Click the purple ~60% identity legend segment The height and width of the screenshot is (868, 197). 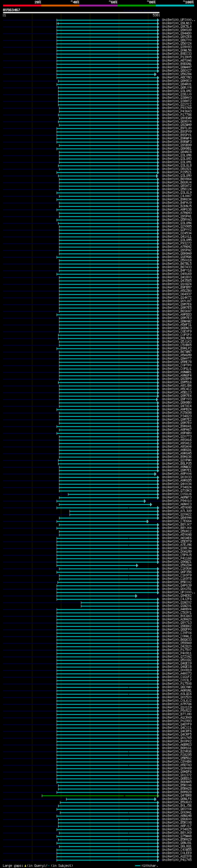point(98,6)
